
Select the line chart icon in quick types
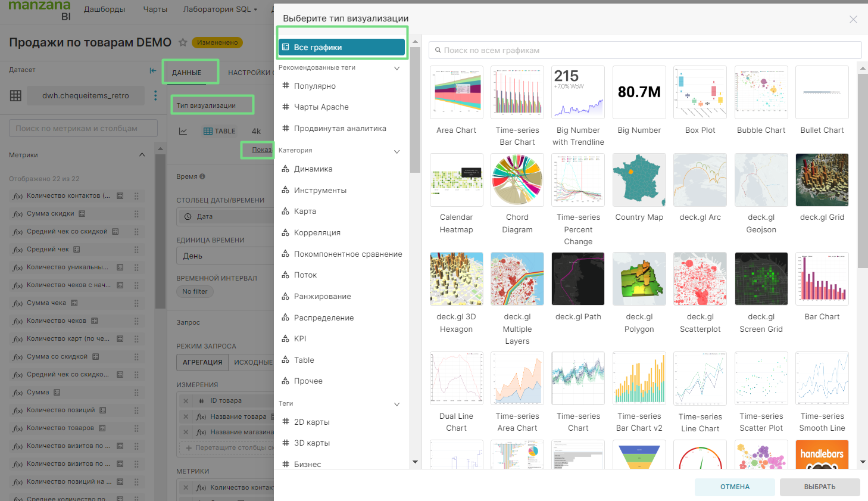pyautogui.click(x=183, y=131)
